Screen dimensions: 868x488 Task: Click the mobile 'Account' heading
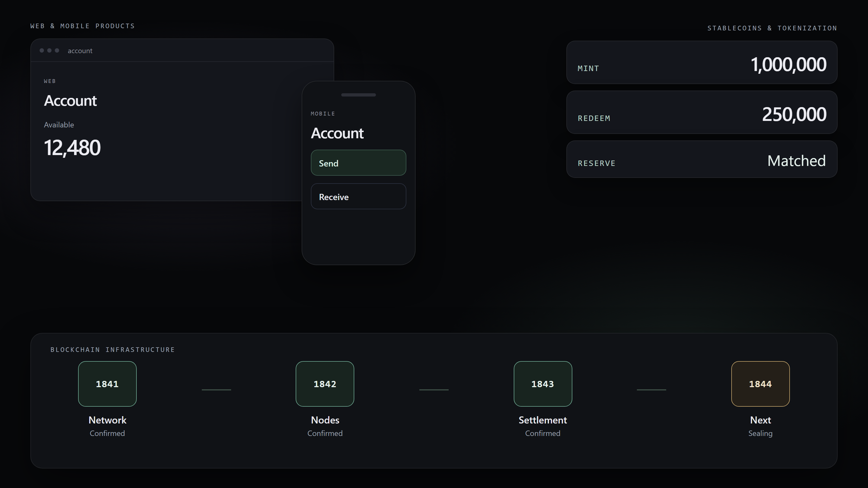coord(337,133)
